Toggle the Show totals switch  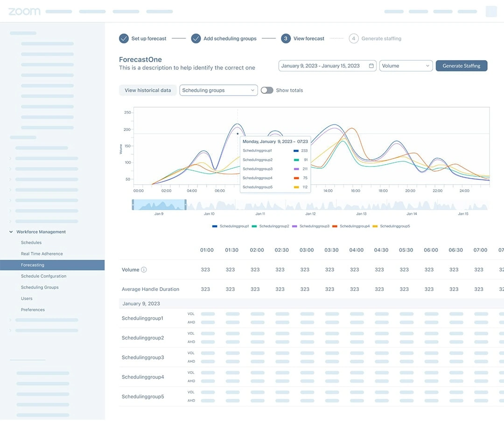[x=266, y=90]
